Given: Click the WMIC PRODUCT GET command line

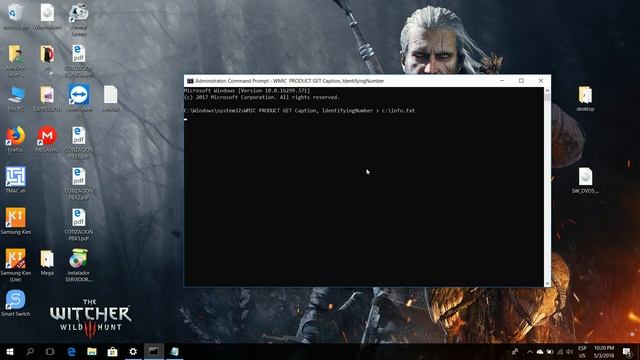Looking at the screenshot, I should [x=300, y=111].
